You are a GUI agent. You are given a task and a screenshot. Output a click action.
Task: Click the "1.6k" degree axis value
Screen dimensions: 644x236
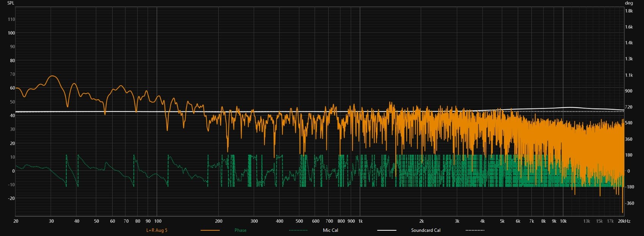point(629,27)
